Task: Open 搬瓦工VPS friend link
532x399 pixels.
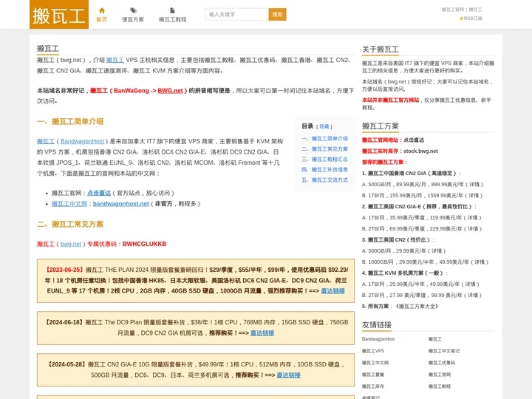Action: (373, 351)
